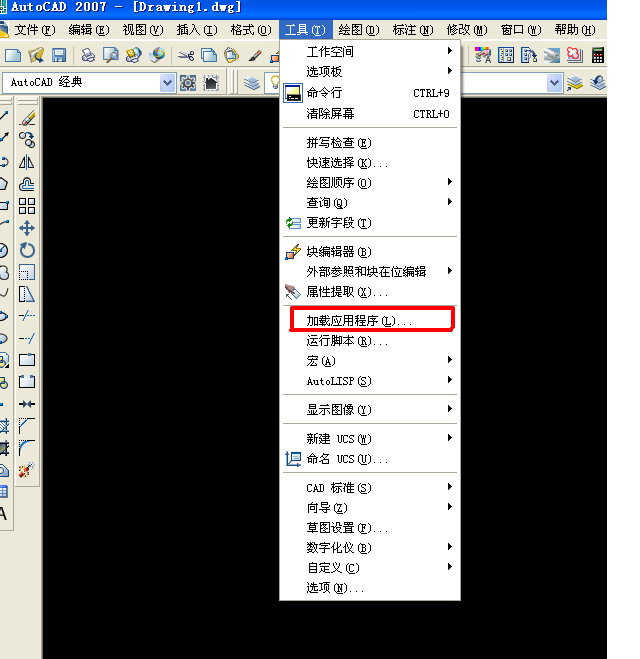Choose 块编辑器(B) menu entry
Screen dimensions: 640x659
370,252
